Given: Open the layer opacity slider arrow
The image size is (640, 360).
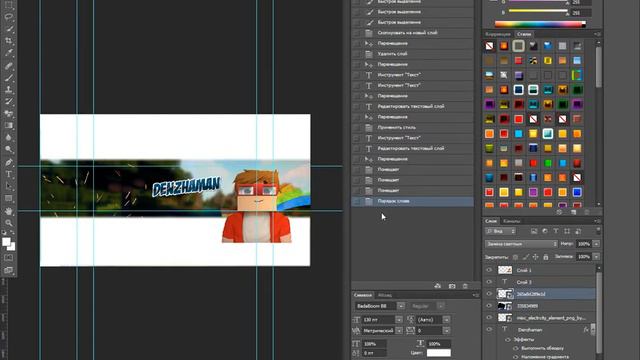Looking at the screenshot, I should pyautogui.click(x=596, y=244).
